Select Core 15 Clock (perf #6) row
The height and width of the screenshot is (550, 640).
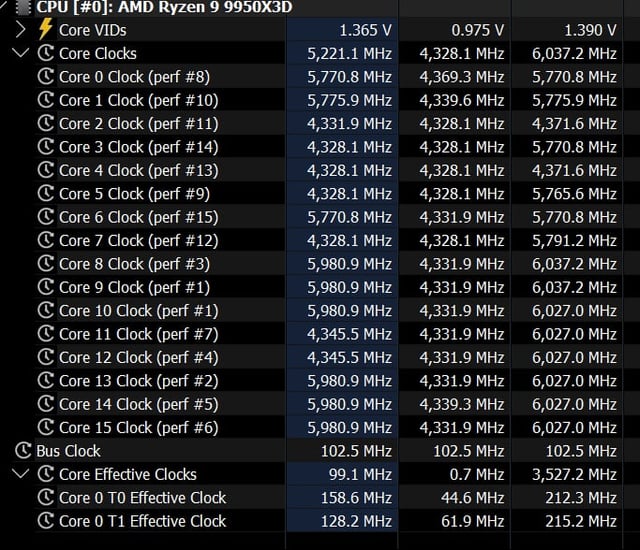139,428
